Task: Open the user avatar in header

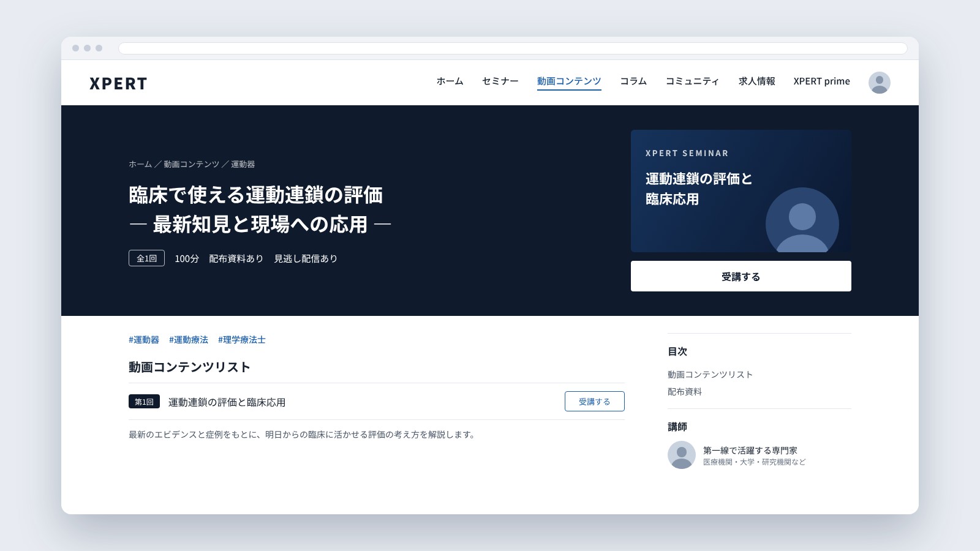Action: 879,83
